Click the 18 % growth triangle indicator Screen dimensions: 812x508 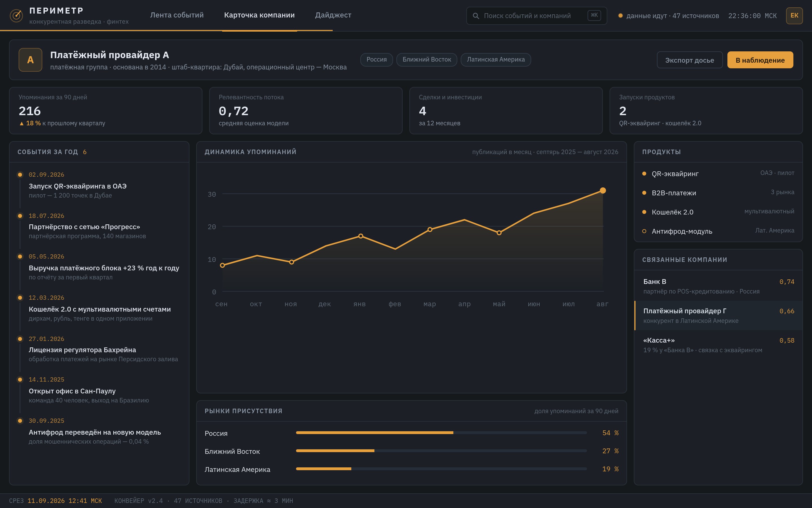coord(21,124)
